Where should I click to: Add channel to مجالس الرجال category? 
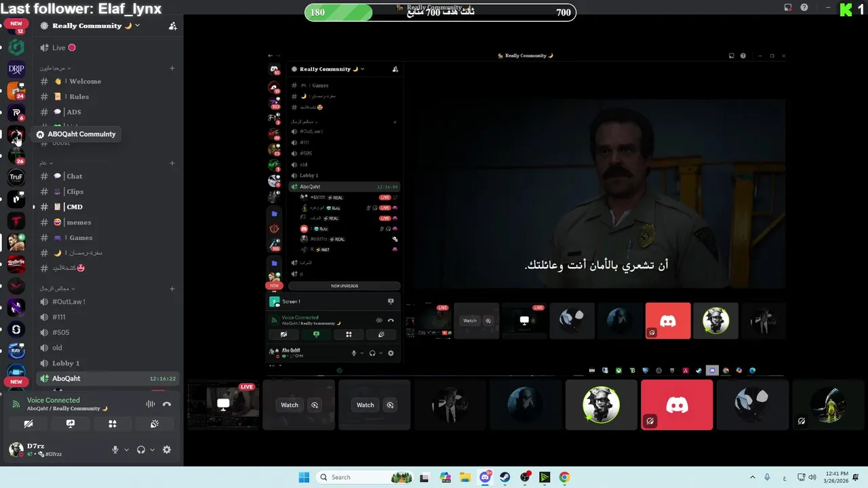[172, 288]
